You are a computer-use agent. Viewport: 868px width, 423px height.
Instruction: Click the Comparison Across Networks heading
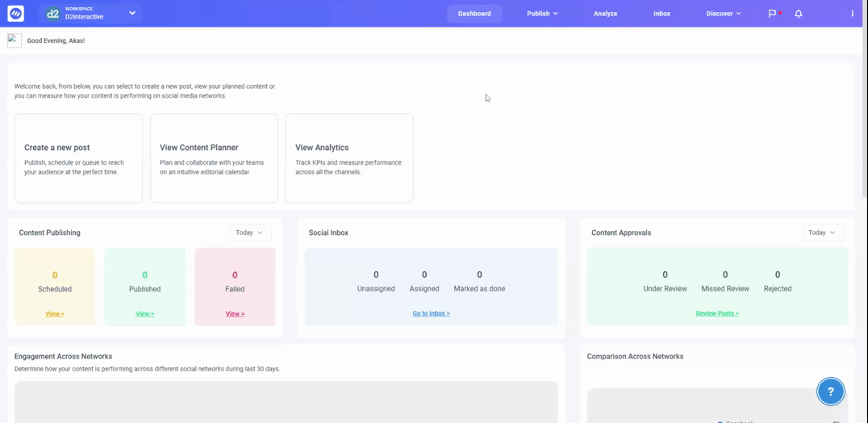click(x=635, y=357)
